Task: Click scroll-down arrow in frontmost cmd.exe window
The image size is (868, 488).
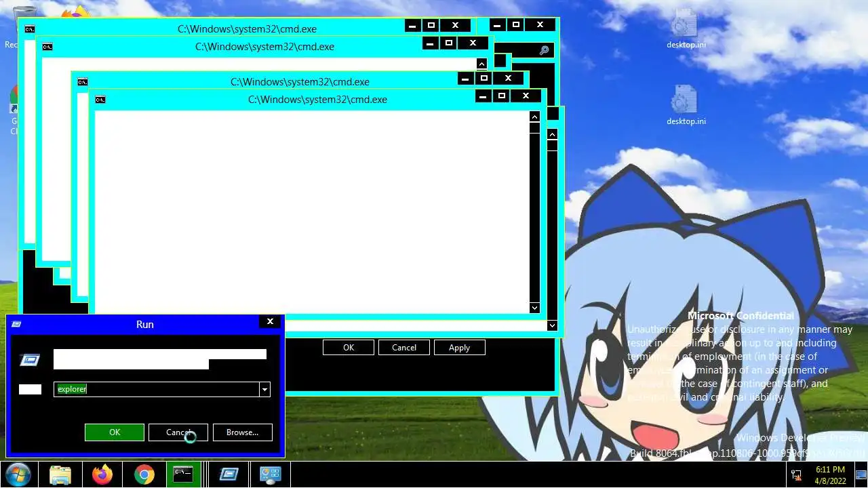Action: pos(534,308)
